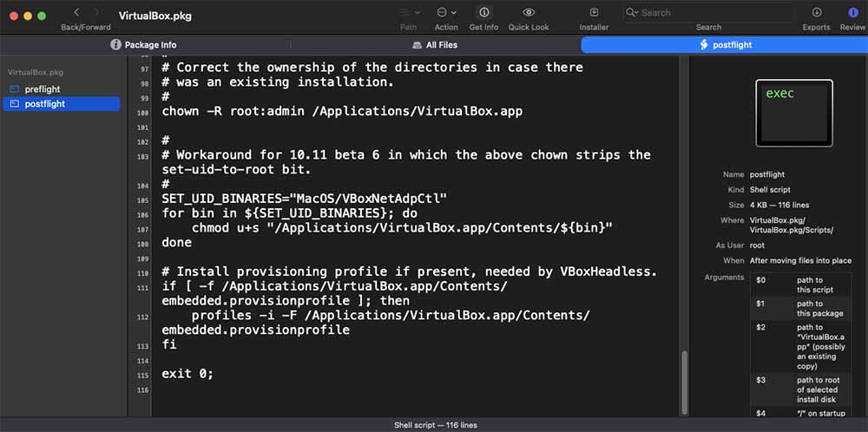Image resolution: width=868 pixels, height=432 pixels.
Task: Click the Get Info toolbar icon
Action: point(483,12)
